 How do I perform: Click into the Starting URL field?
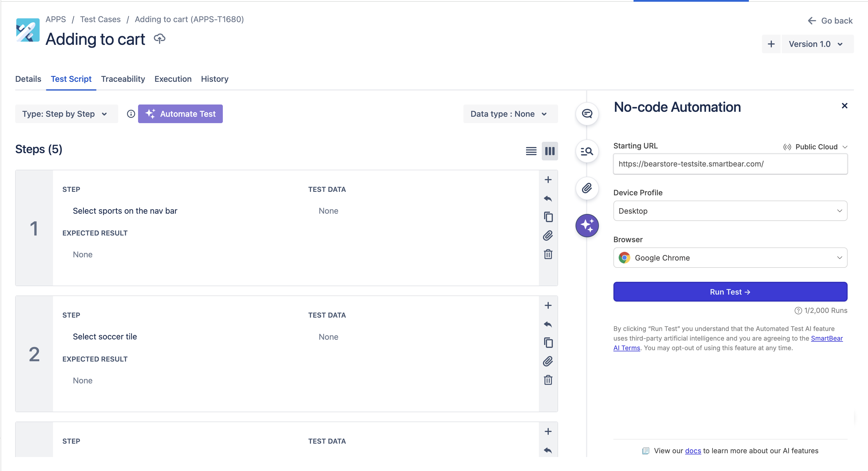pos(730,164)
